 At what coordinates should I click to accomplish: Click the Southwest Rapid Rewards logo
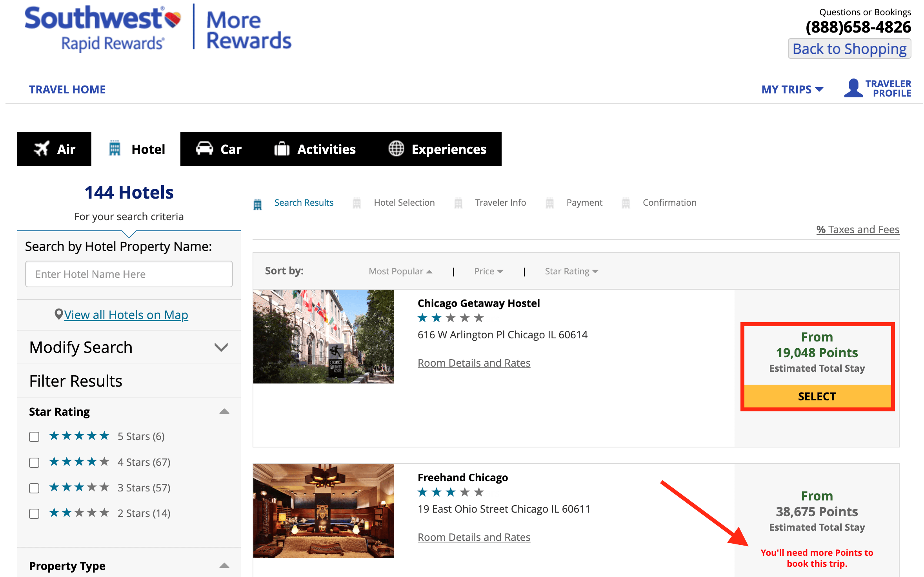tap(103, 29)
